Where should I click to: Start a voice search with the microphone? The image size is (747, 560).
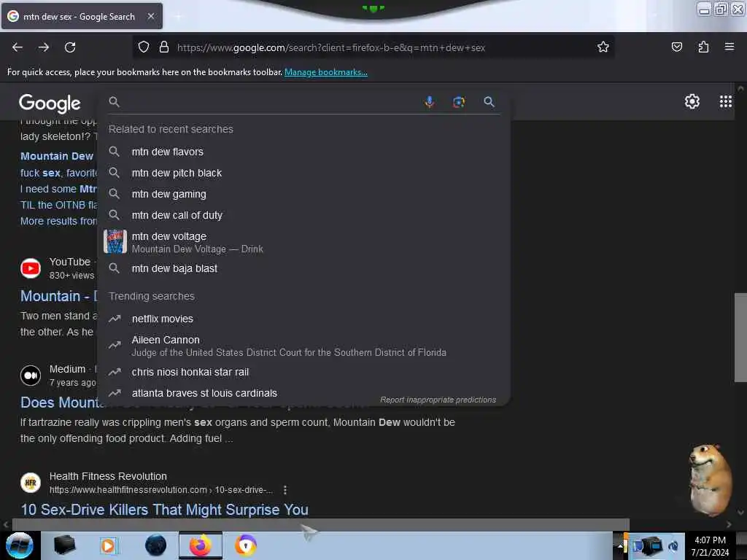click(x=429, y=102)
